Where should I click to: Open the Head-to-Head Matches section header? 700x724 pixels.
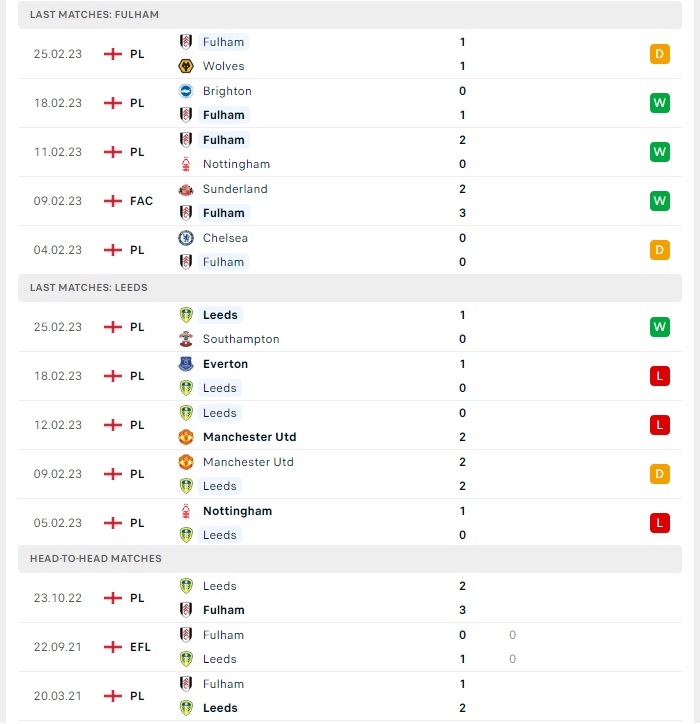click(350, 559)
